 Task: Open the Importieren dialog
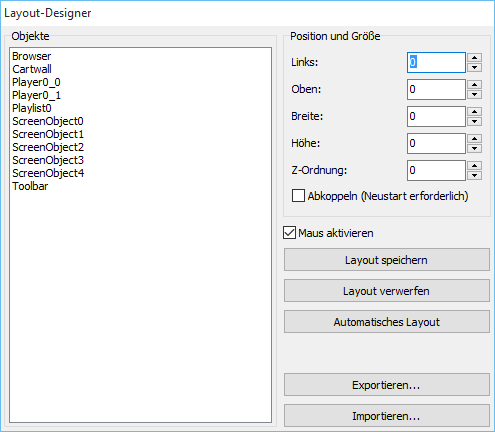387,416
